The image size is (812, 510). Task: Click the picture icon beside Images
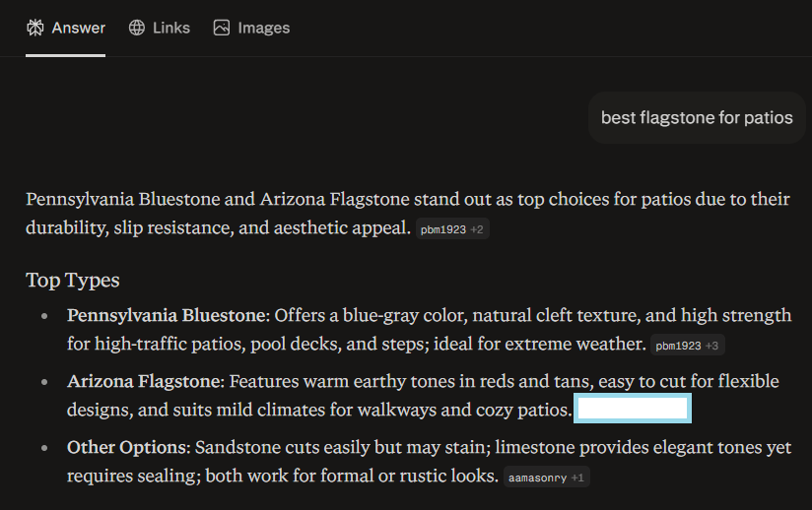222,28
